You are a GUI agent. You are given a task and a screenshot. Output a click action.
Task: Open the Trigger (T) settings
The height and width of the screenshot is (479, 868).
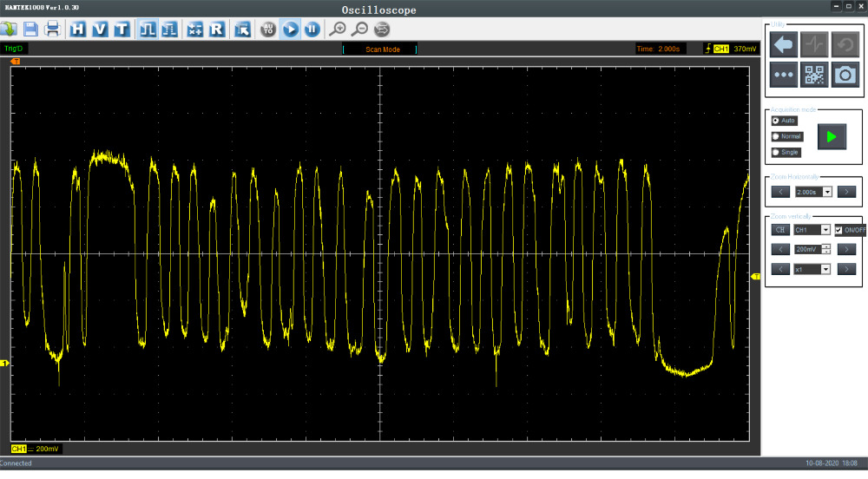pos(122,29)
